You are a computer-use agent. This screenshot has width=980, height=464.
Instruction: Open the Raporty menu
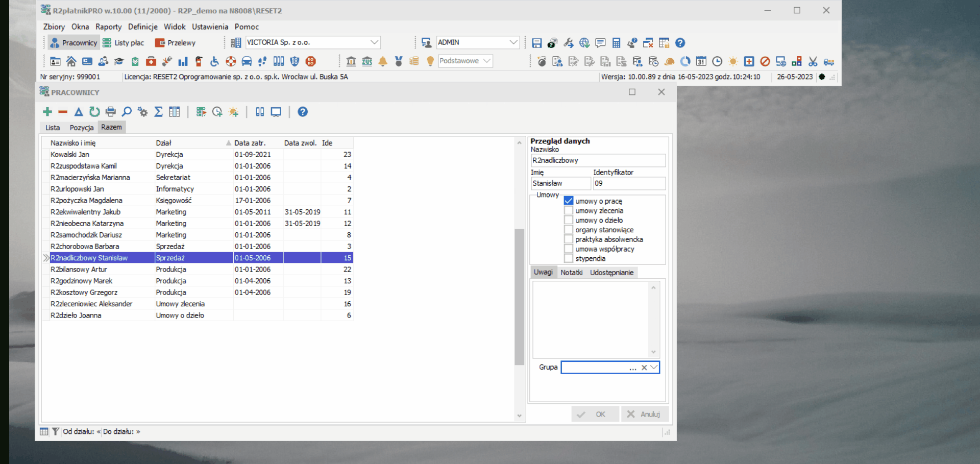point(108,27)
